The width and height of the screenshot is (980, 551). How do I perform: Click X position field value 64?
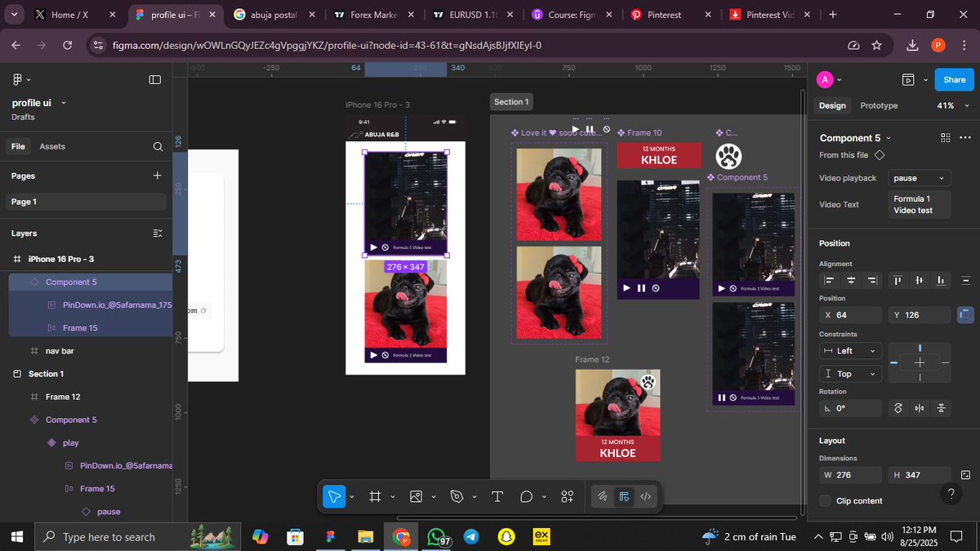click(851, 315)
